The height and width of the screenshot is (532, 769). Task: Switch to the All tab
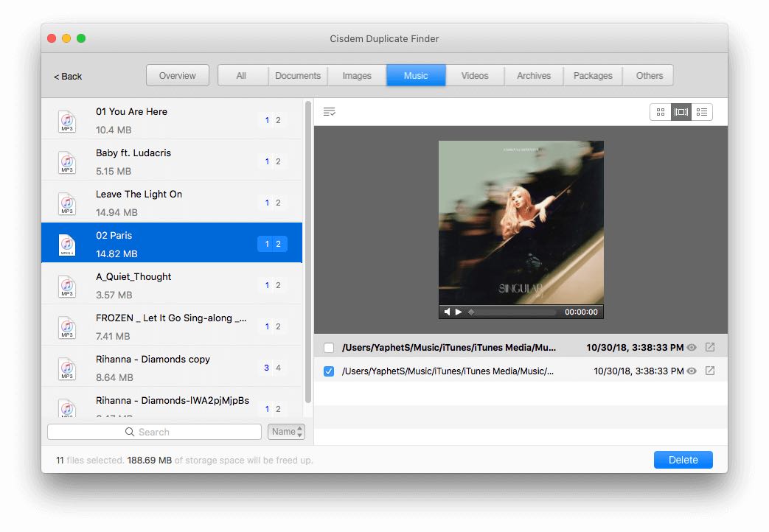(241, 75)
